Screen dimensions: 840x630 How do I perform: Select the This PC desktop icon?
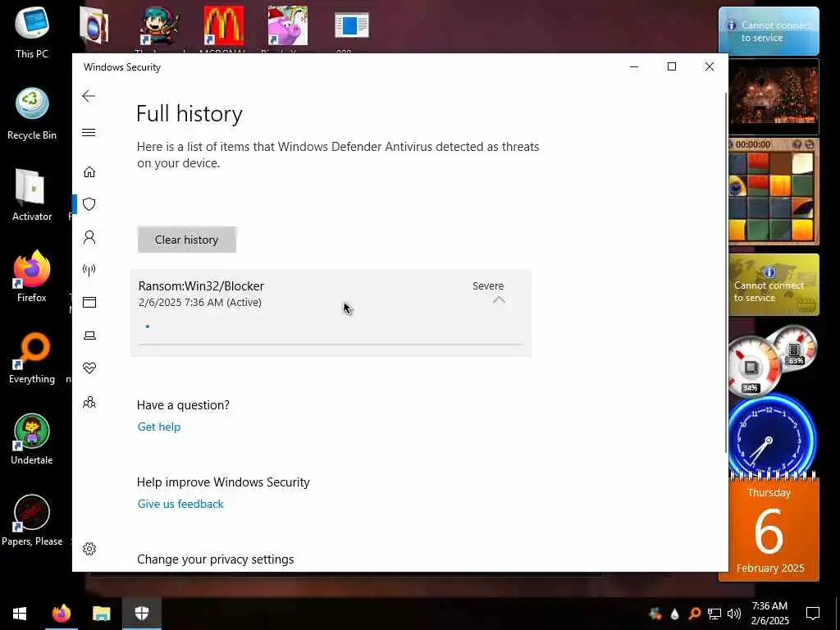(32, 32)
